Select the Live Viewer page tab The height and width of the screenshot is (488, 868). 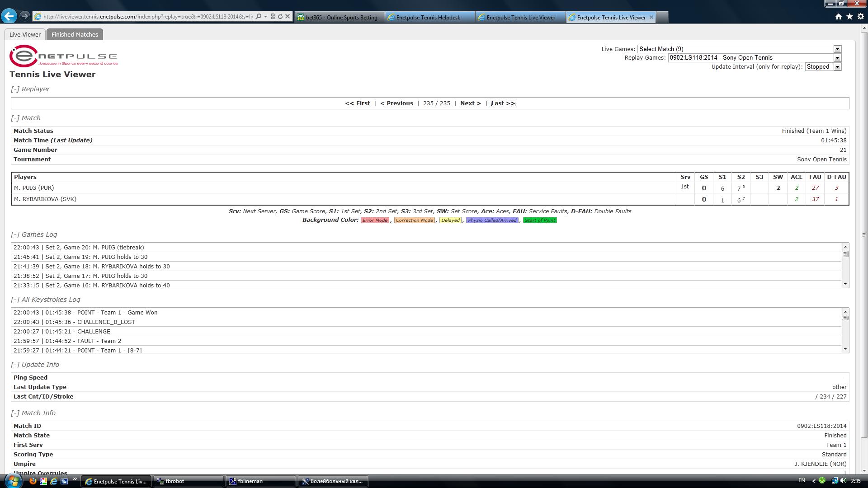click(x=25, y=34)
